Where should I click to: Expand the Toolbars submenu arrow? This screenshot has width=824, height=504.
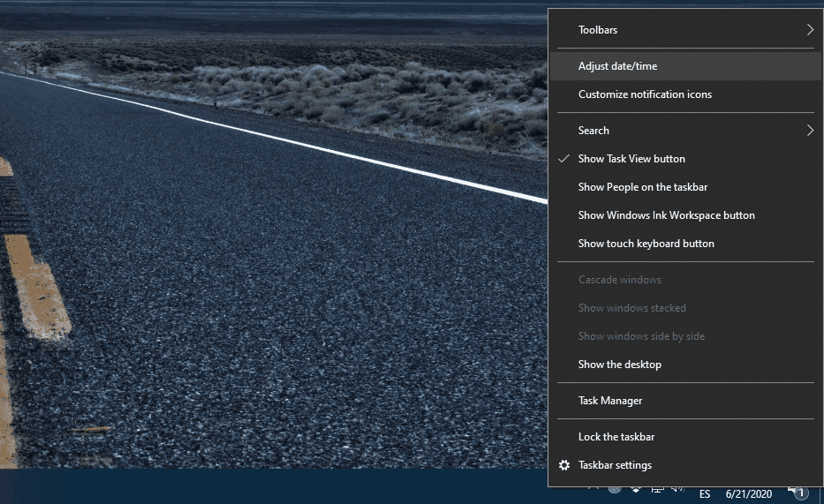coord(809,30)
